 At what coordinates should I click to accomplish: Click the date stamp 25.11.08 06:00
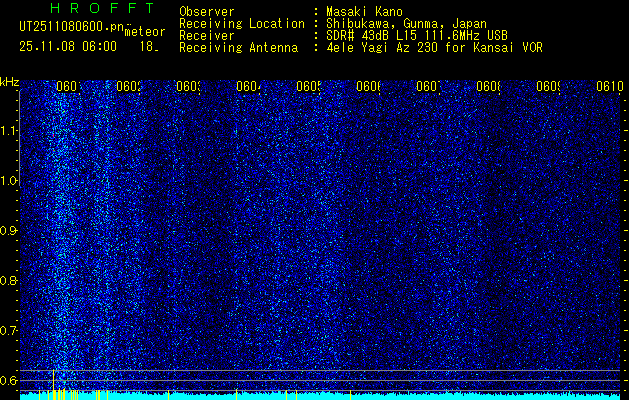point(68,47)
